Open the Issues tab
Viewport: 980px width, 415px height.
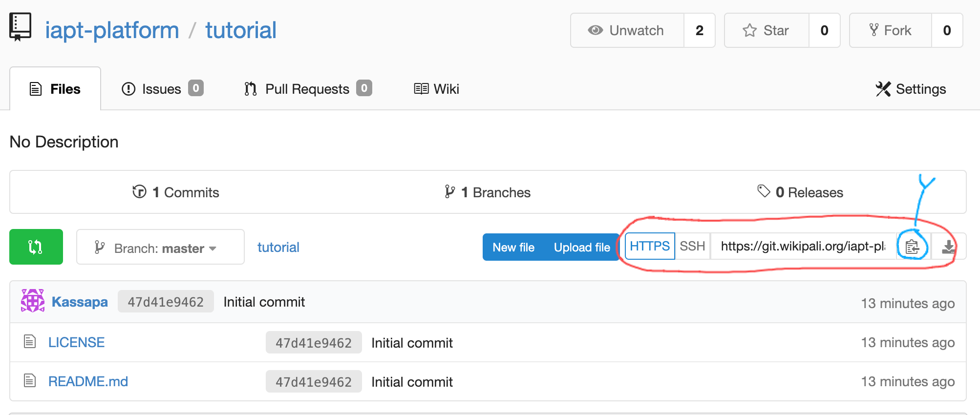[162, 89]
